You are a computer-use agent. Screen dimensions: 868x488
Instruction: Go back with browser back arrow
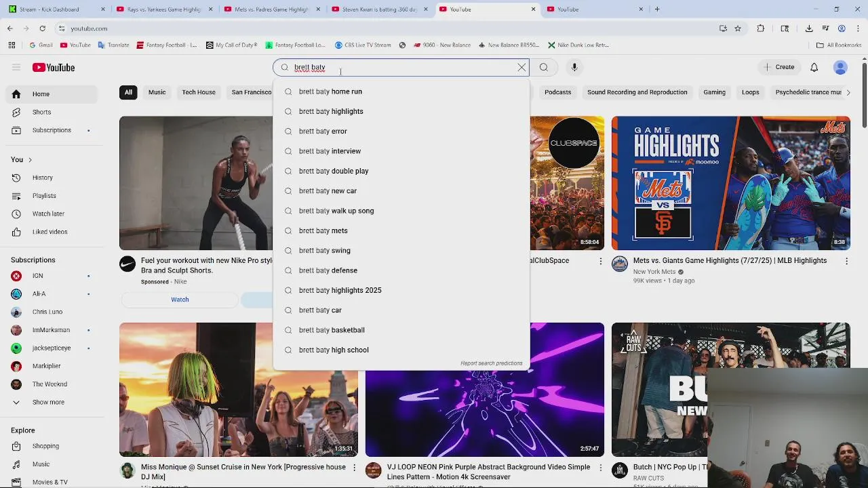click(10, 28)
